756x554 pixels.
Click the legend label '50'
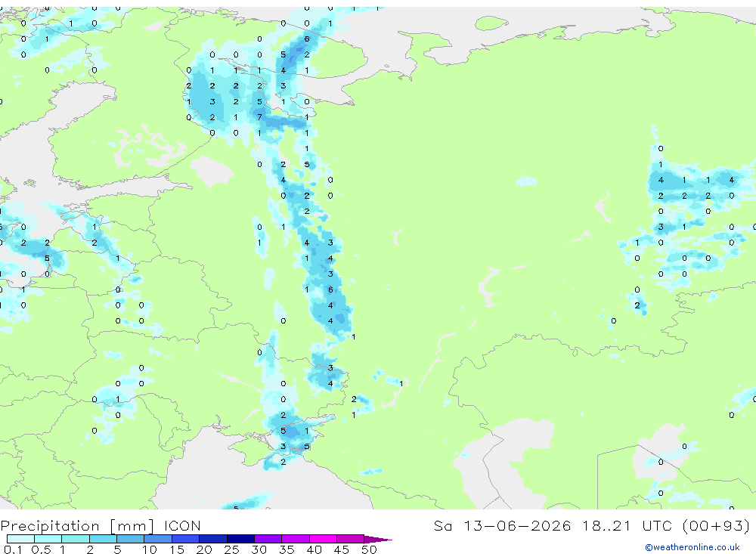click(x=369, y=549)
